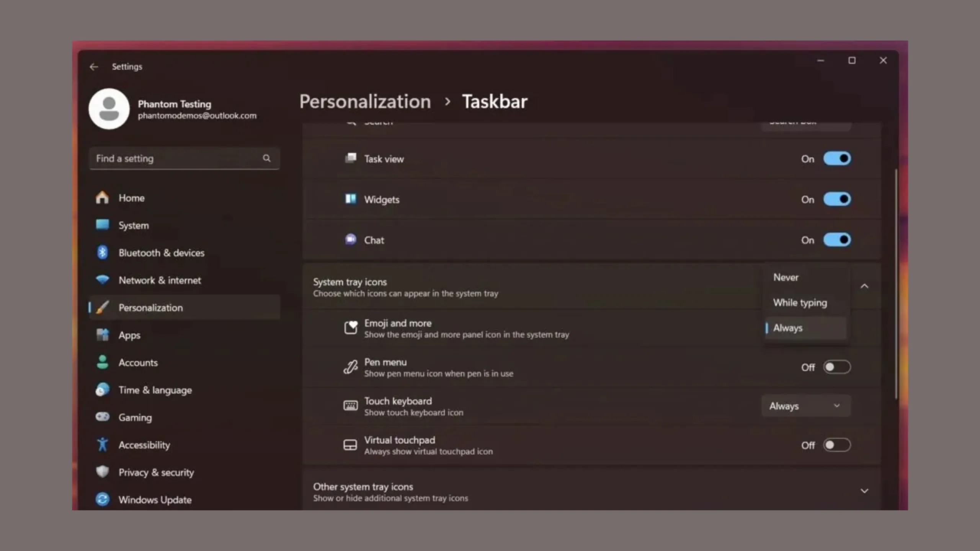Click the Bluetooth icon in sidebar
Screen dimensions: 980x551
(102, 253)
